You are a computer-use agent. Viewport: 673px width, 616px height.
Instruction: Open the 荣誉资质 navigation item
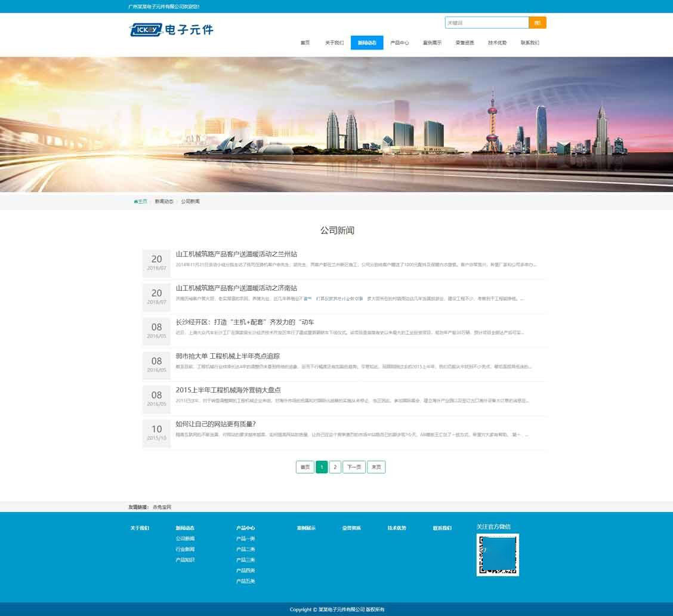click(464, 42)
